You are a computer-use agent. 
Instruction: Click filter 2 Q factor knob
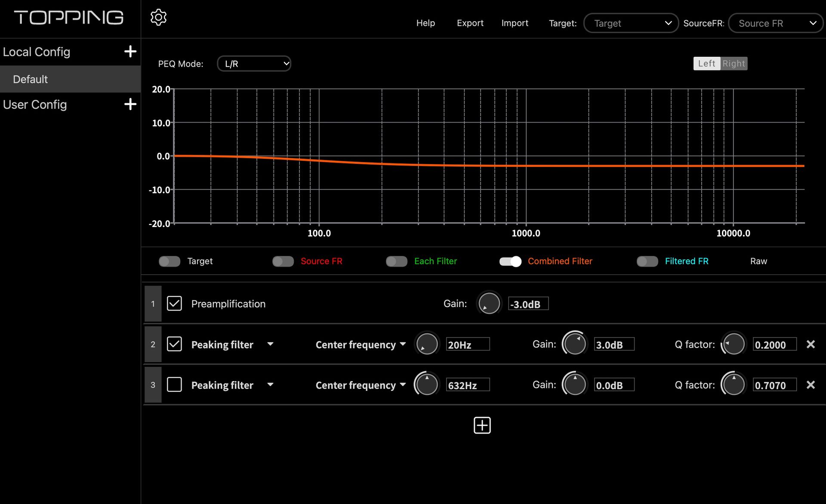[x=734, y=344]
